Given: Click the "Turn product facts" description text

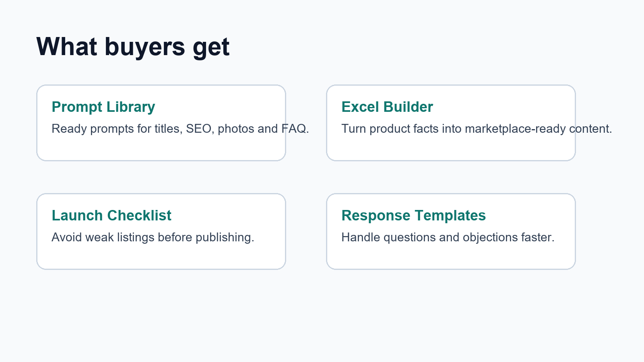Looking at the screenshot, I should tap(477, 129).
